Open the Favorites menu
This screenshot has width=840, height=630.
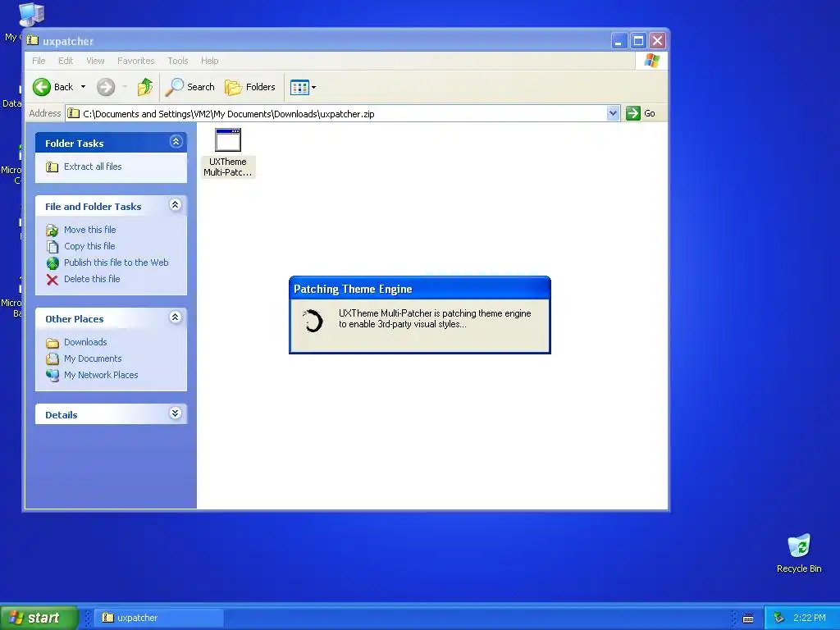coord(135,61)
